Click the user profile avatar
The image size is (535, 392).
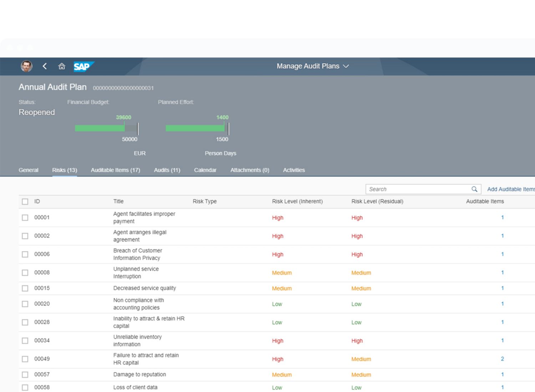pos(26,66)
